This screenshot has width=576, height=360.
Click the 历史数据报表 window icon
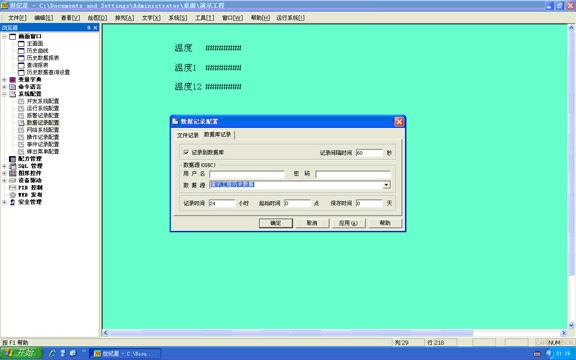click(21, 58)
